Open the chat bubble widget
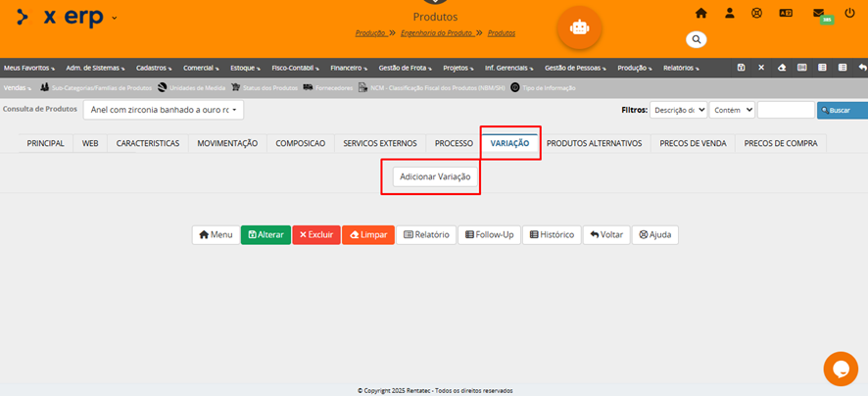Viewport: 868px width, 396px height. pos(840,368)
